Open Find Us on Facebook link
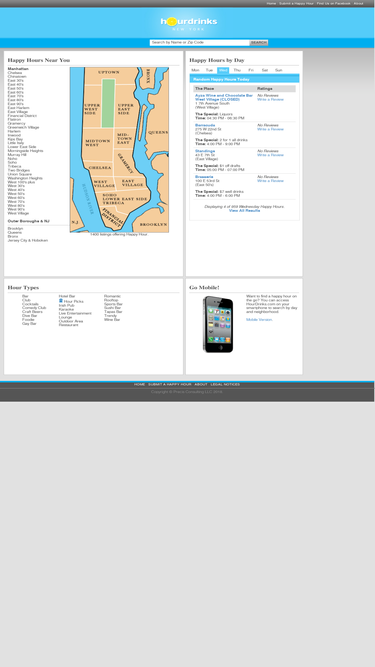This screenshot has width=375, height=667. [333, 3]
